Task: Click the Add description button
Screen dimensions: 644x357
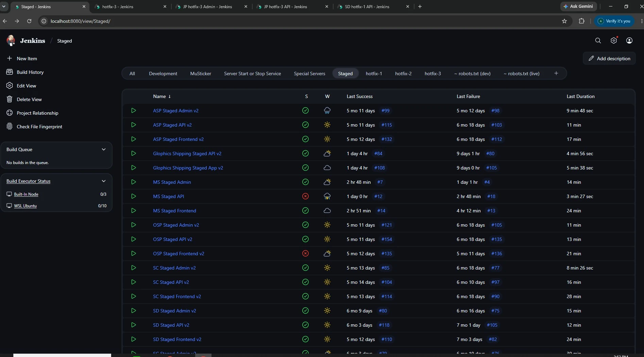Action: point(609,59)
